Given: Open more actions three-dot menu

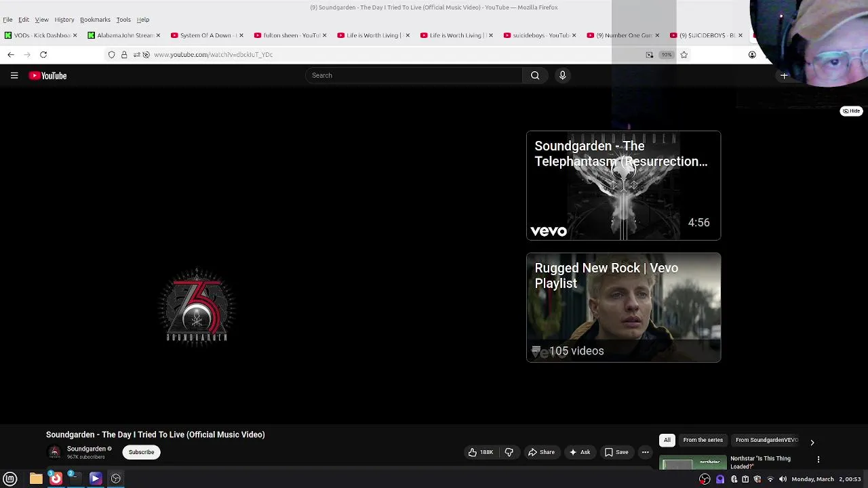Looking at the screenshot, I should [x=646, y=452].
